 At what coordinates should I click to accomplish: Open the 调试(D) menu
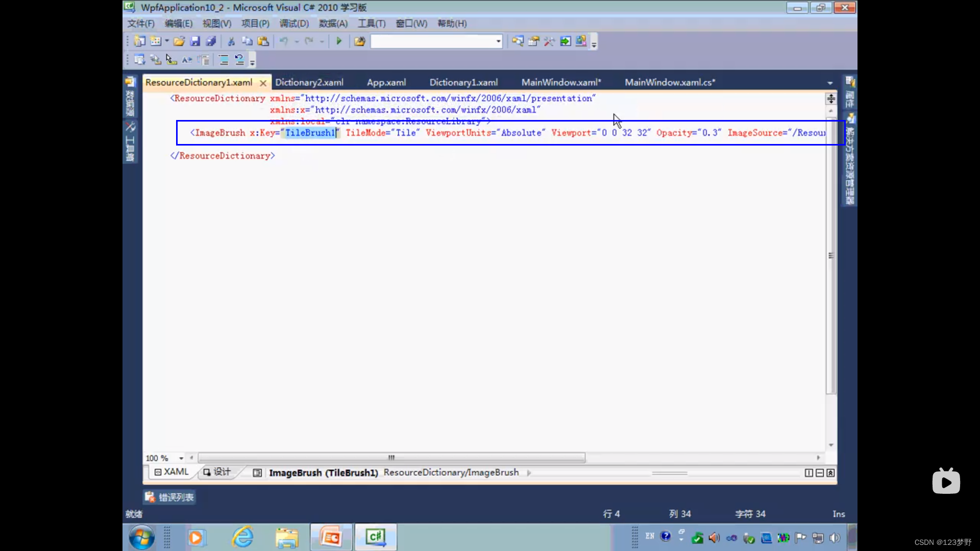click(294, 23)
